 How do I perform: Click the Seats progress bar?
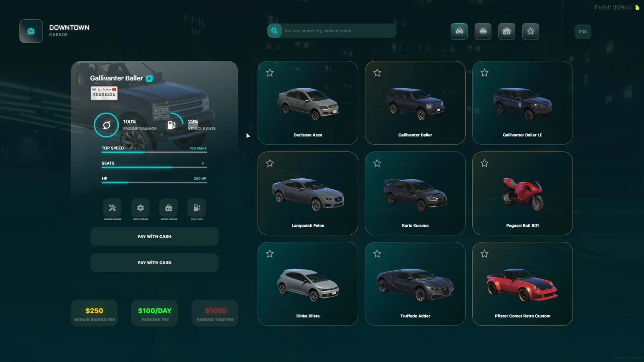click(154, 167)
